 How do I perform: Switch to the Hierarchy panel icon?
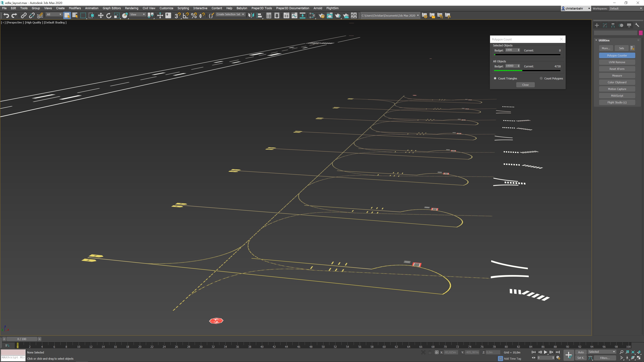[x=613, y=25]
